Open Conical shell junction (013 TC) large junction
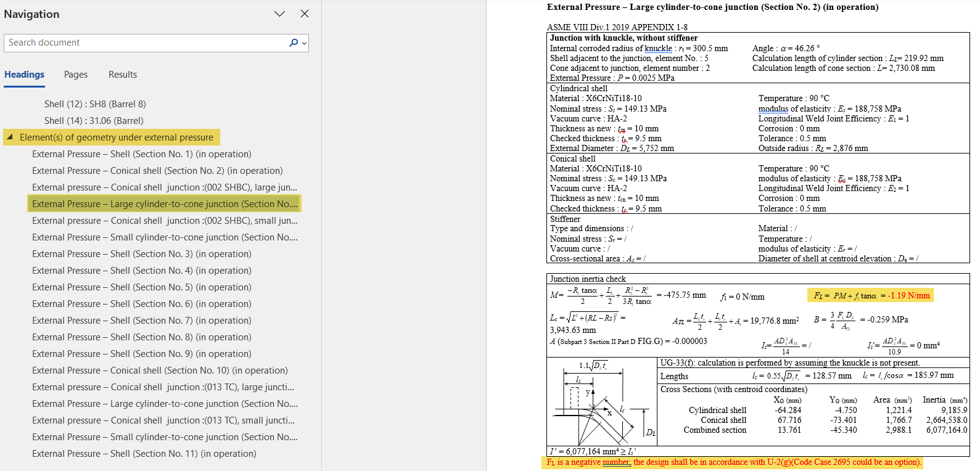 (x=163, y=387)
